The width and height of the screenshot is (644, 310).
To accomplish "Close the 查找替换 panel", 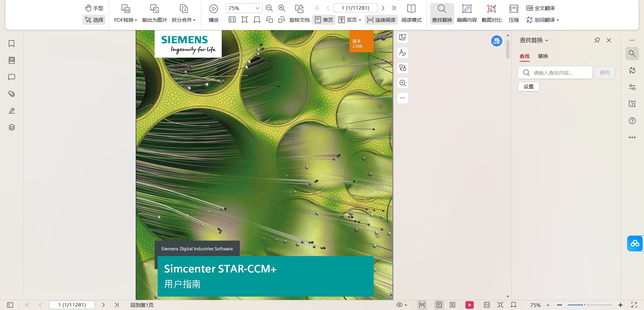I will point(609,40).
